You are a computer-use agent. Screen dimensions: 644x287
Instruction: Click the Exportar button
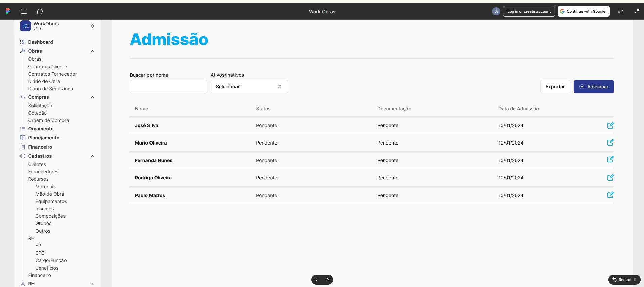[555, 87]
